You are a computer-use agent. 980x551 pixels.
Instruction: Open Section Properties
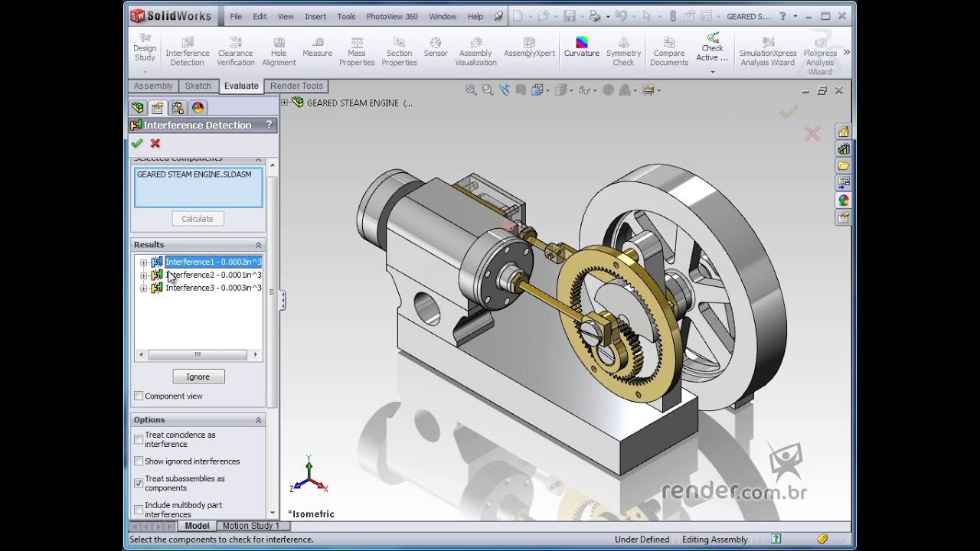(x=399, y=51)
